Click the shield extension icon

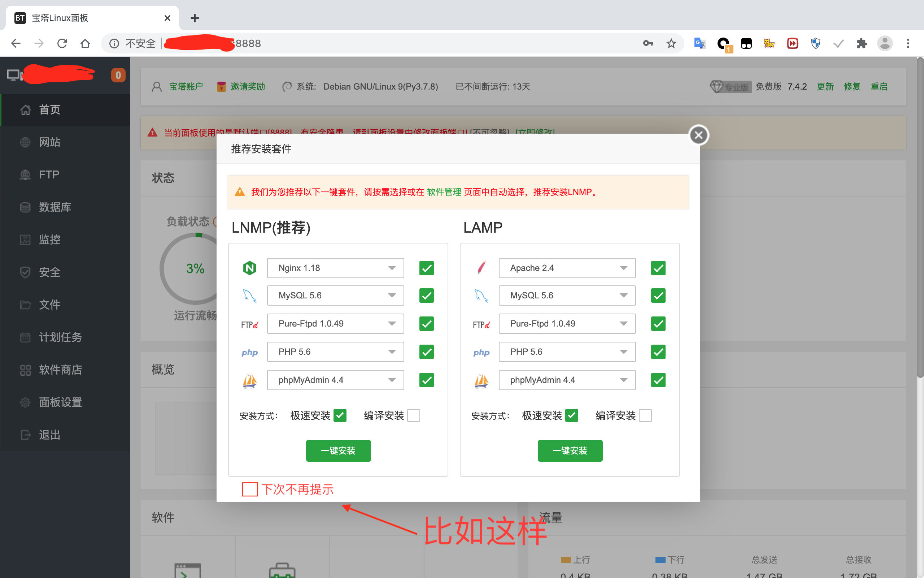816,43
